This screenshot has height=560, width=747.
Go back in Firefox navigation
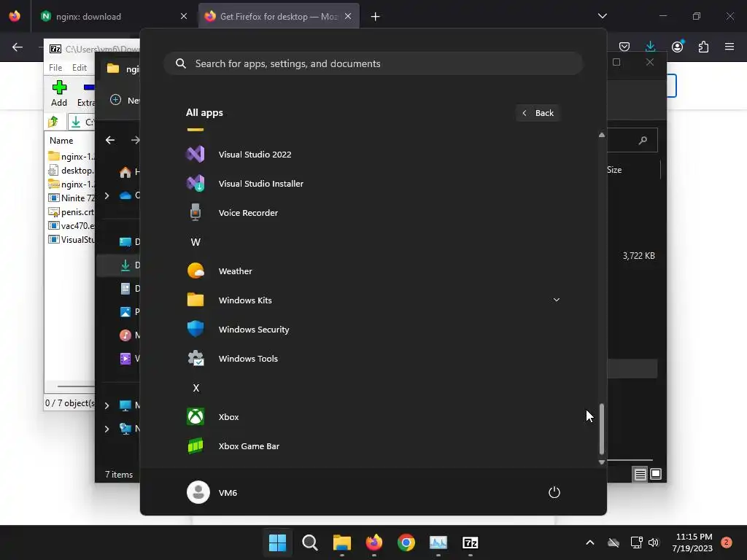pyautogui.click(x=18, y=47)
